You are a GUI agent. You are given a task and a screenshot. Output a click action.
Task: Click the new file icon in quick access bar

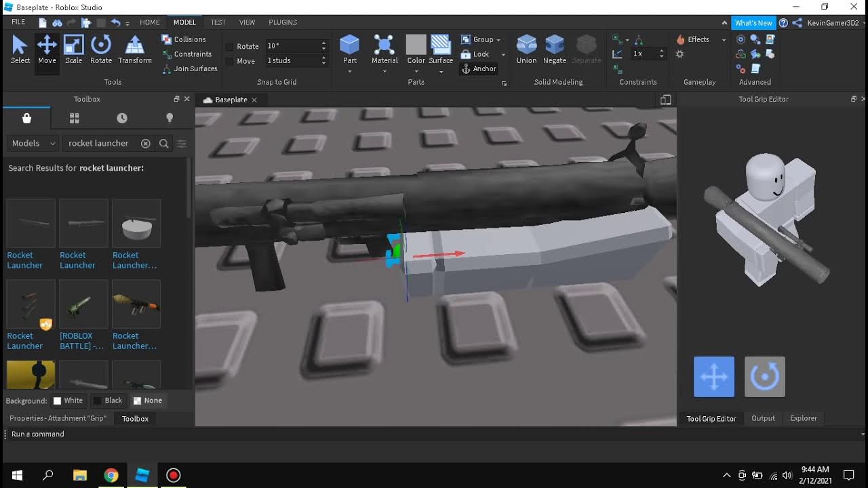[43, 22]
